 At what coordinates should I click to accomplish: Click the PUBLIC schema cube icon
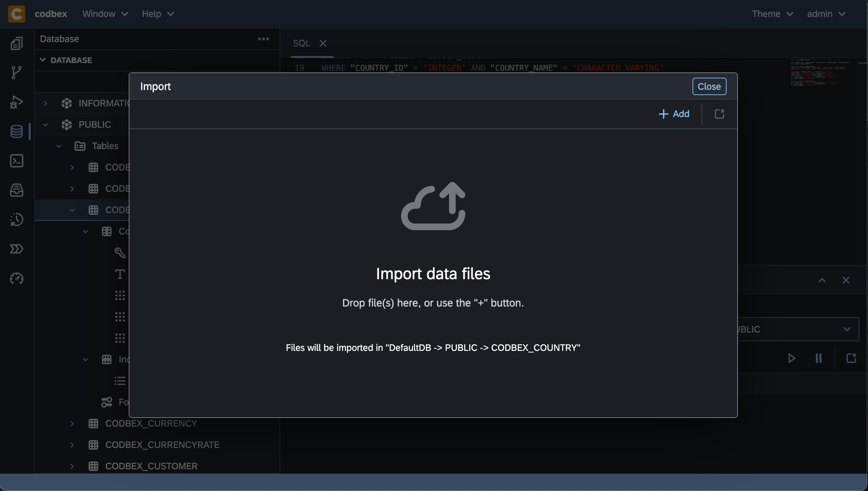pyautogui.click(x=67, y=124)
